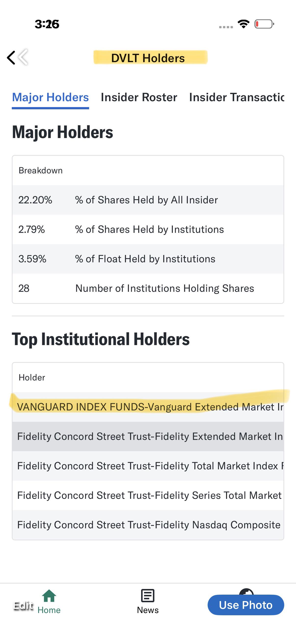This screenshot has width=296, height=644.
Task: Select the Major Holders tab
Action: 51,97
